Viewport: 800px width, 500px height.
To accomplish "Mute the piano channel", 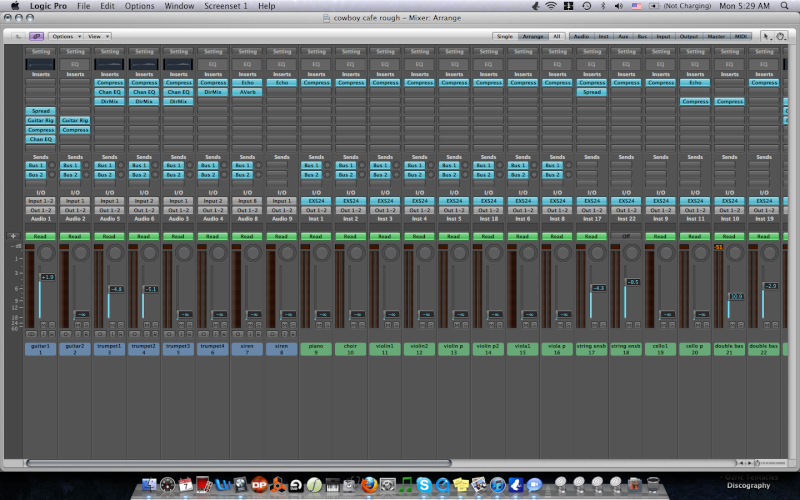I will [319, 325].
